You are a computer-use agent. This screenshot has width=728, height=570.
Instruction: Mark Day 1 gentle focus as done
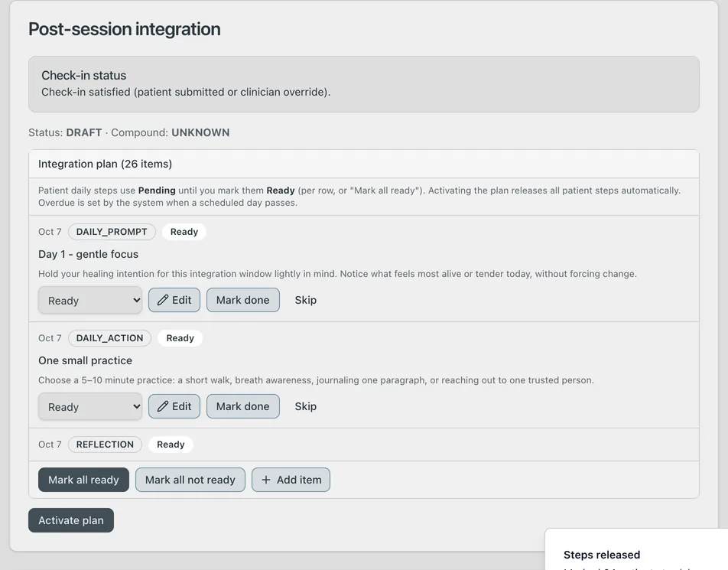click(243, 300)
